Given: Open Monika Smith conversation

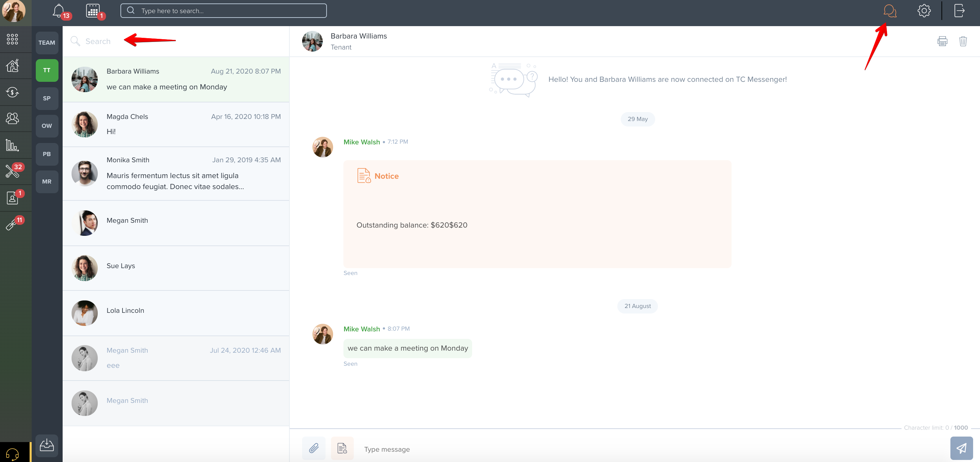Looking at the screenshot, I should [x=176, y=174].
